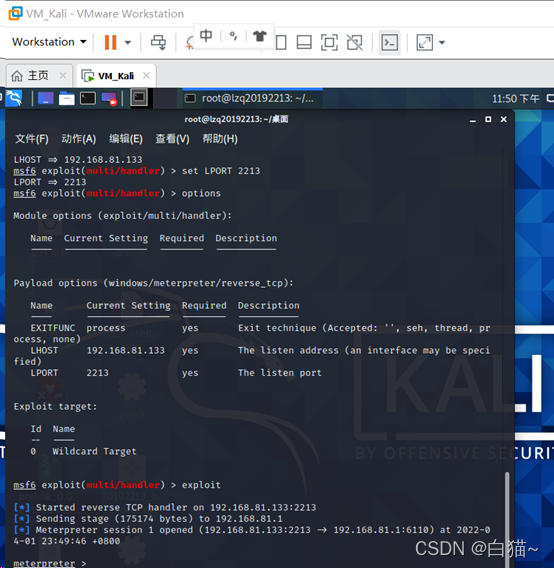Click the 'Sending stage (175174 bytes)' line
The width and height of the screenshot is (554, 568).
148,519
